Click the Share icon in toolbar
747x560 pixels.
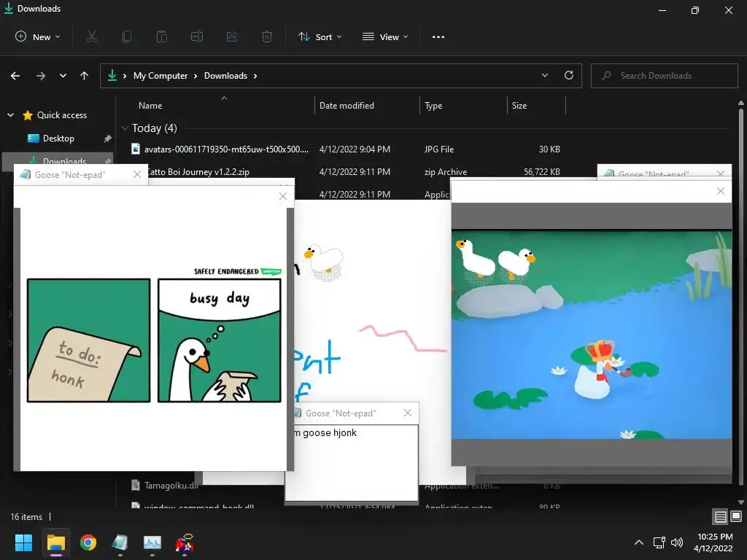click(x=232, y=36)
